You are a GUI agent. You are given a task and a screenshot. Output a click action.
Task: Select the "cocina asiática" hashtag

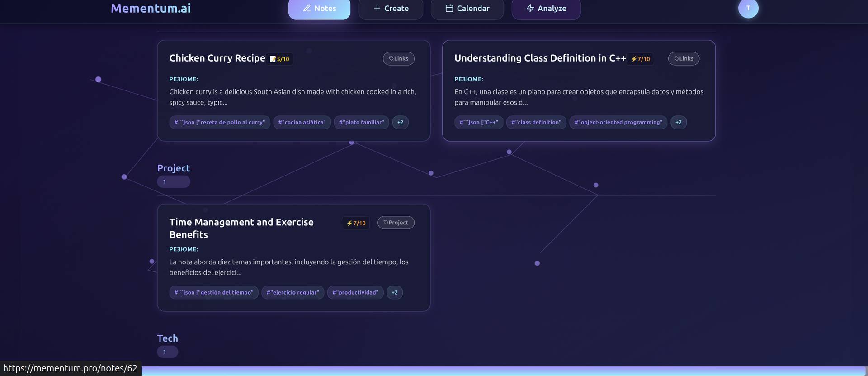click(x=302, y=123)
